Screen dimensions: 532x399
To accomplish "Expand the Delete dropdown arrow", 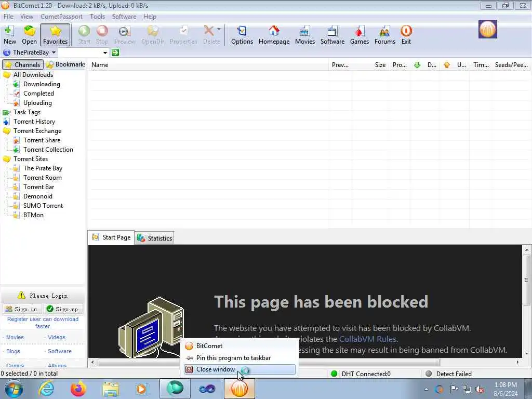I will coord(219,29).
